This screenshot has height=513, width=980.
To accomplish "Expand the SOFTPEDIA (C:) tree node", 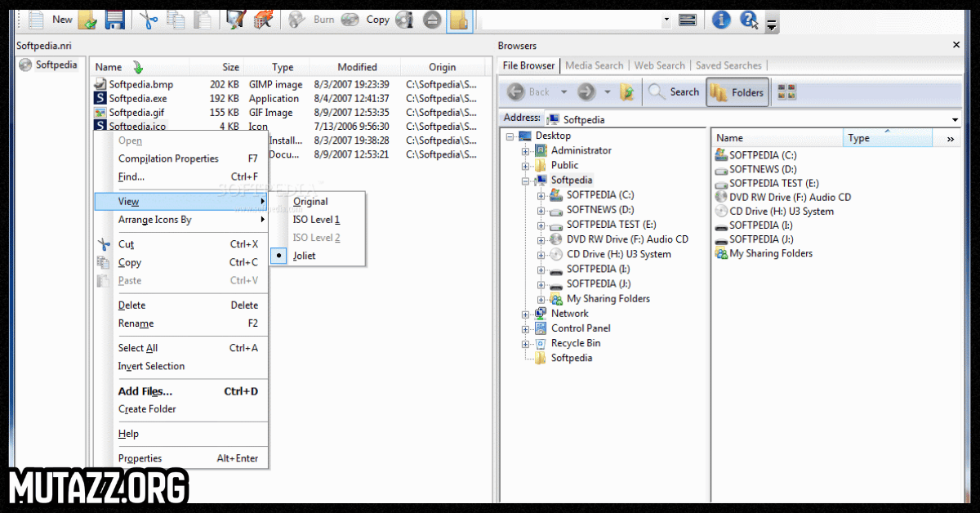I will pos(541,195).
